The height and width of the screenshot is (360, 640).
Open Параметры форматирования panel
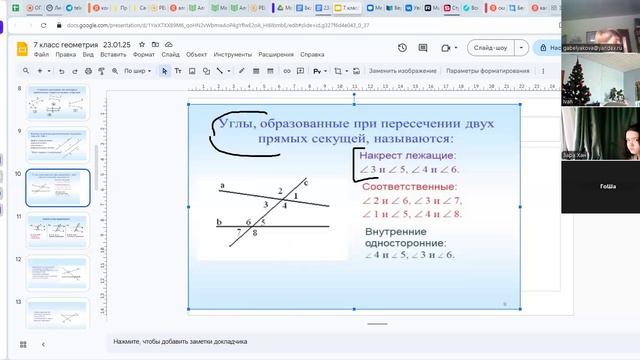click(488, 71)
